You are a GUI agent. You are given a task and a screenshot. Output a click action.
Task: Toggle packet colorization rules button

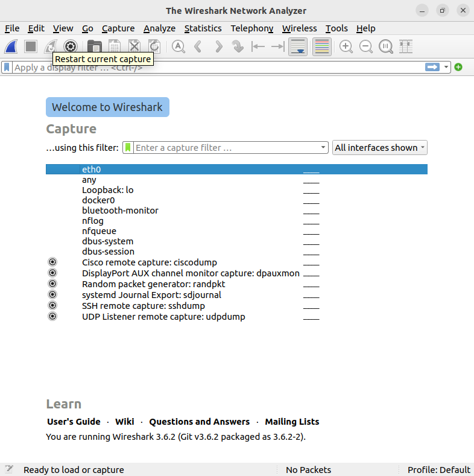322,46
